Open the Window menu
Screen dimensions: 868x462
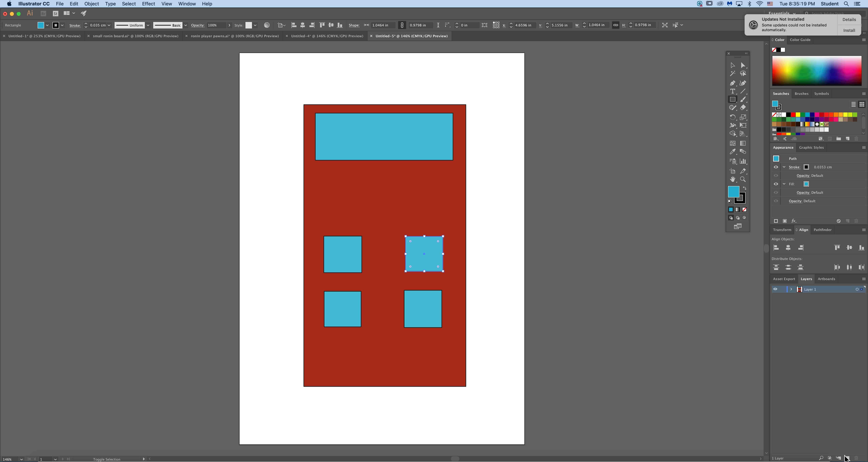point(187,4)
